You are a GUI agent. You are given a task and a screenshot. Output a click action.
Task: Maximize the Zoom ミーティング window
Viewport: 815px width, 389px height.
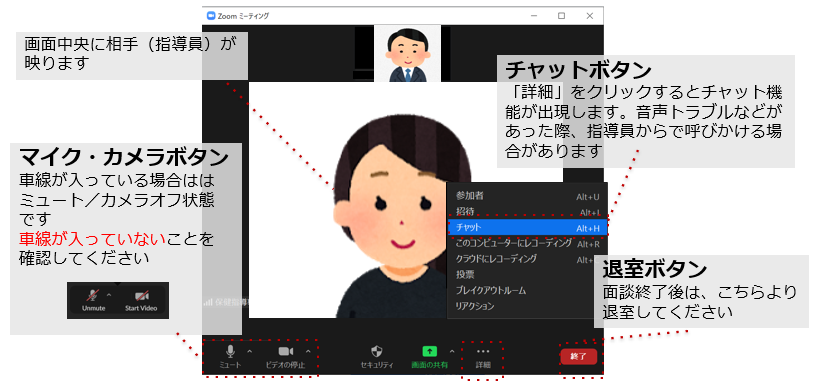tap(561, 16)
